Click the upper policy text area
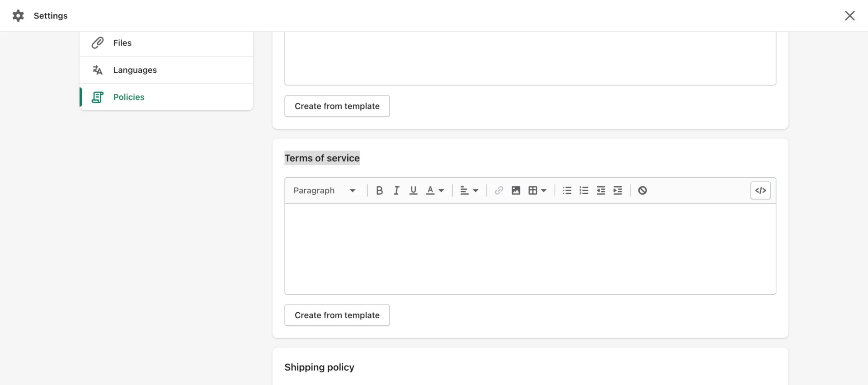868x385 pixels. point(530,58)
